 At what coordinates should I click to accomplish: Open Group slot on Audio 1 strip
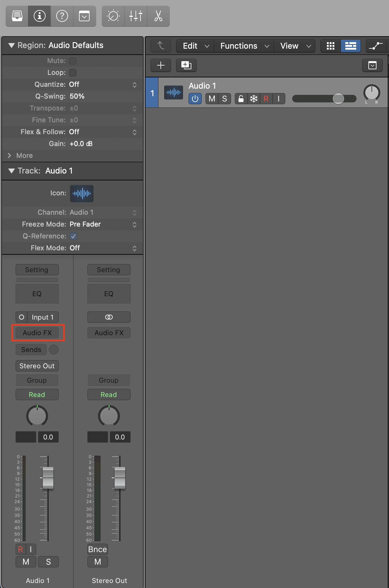[37, 380]
